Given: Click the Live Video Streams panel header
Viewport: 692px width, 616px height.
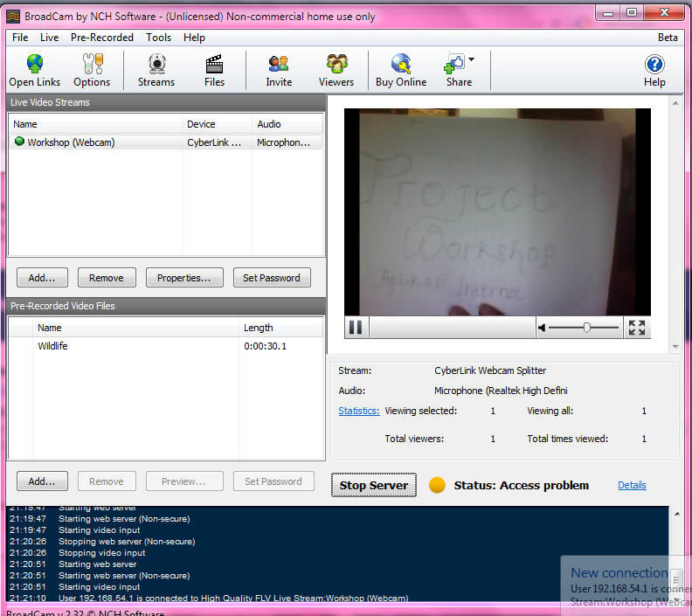Looking at the screenshot, I should point(166,102).
